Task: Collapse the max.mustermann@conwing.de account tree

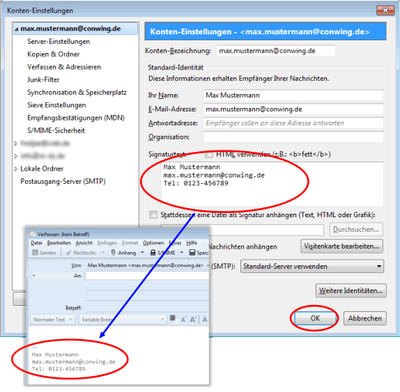Action: 16,29
